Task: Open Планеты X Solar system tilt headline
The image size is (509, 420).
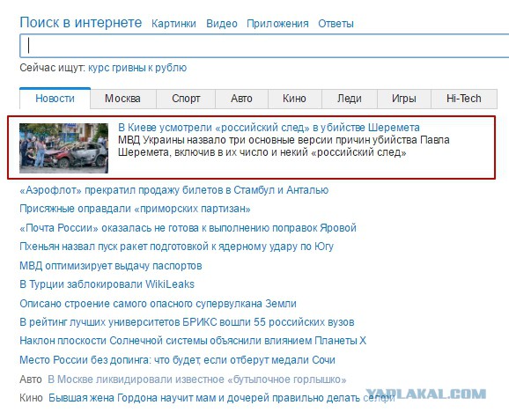Action: pyautogui.click(x=193, y=341)
